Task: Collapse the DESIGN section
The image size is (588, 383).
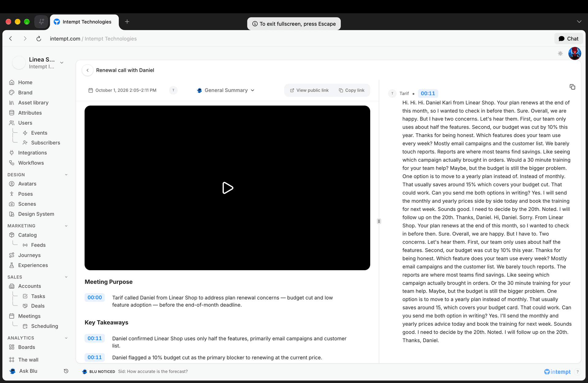Action: 66,175
